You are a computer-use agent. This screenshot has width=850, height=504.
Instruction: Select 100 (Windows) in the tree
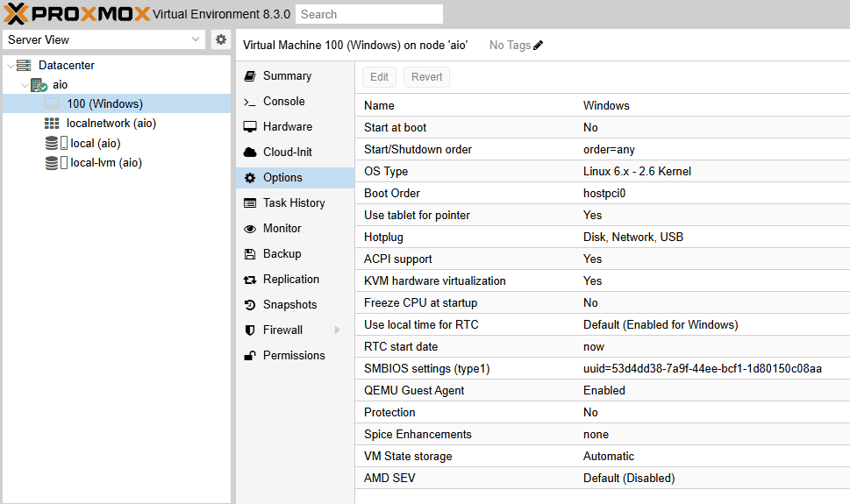[117, 103]
